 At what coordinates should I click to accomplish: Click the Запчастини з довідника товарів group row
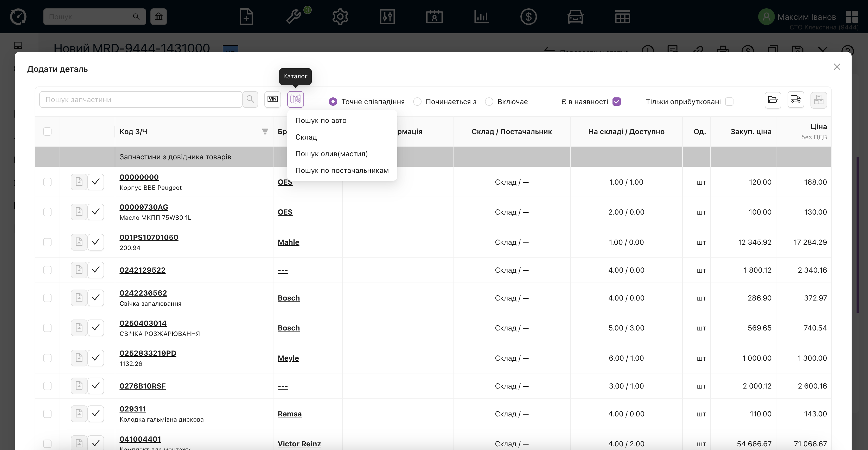[x=433, y=157]
